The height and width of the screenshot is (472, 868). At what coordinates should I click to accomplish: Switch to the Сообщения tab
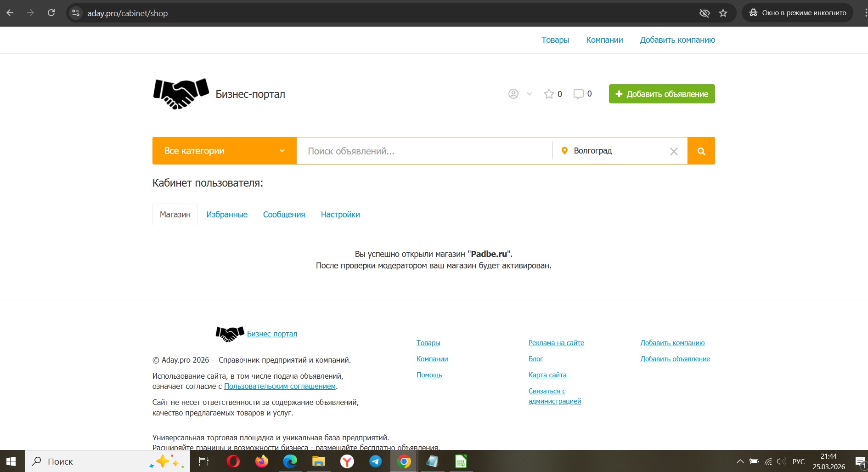pyautogui.click(x=284, y=215)
